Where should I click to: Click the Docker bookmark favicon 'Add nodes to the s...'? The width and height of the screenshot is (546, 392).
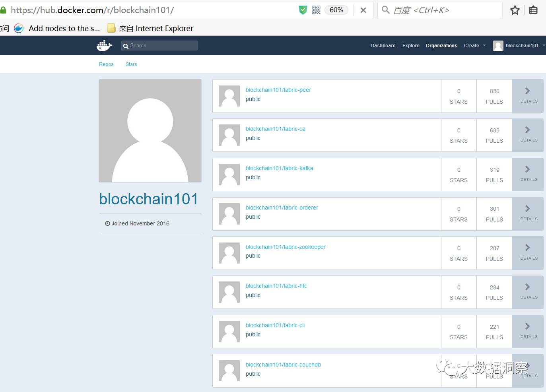point(19,28)
